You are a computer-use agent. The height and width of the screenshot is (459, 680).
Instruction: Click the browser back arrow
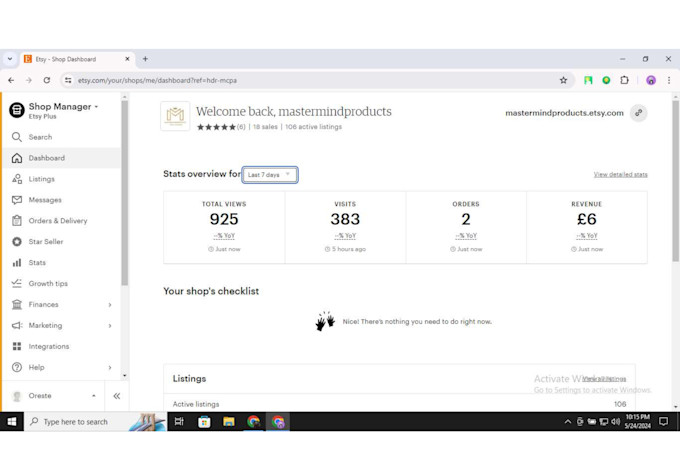click(11, 80)
